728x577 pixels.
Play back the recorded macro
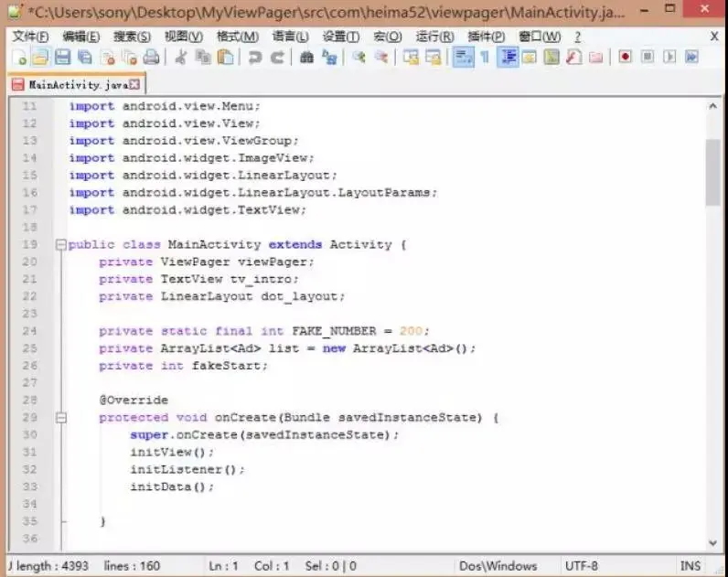tap(669, 57)
